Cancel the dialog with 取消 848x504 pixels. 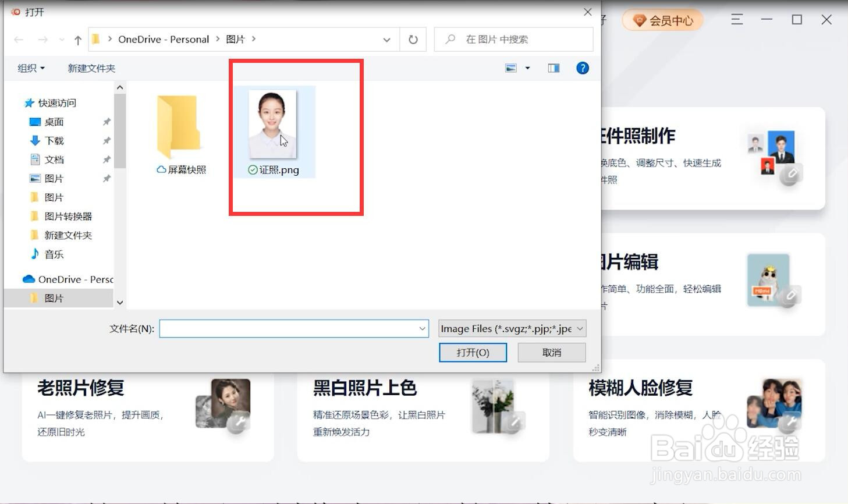(x=551, y=352)
